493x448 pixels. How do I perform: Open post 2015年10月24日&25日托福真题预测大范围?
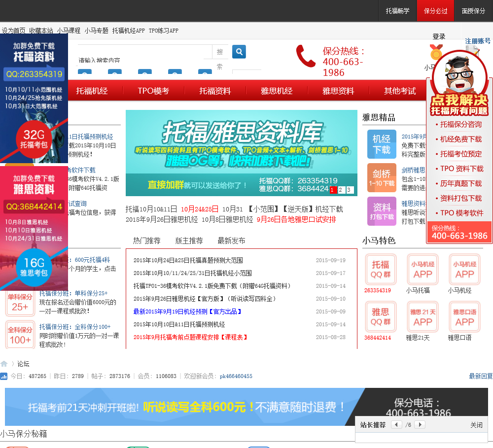[188, 260]
